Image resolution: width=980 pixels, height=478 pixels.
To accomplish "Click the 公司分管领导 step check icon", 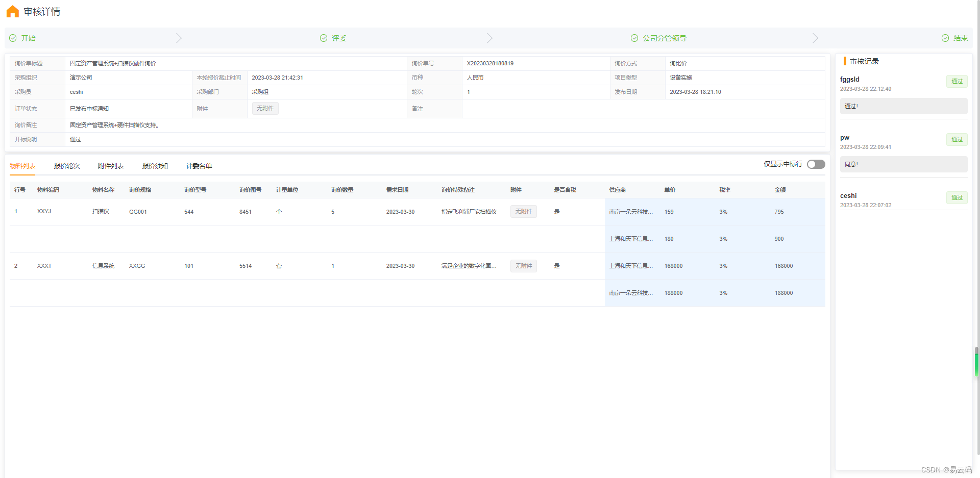I will [x=634, y=38].
